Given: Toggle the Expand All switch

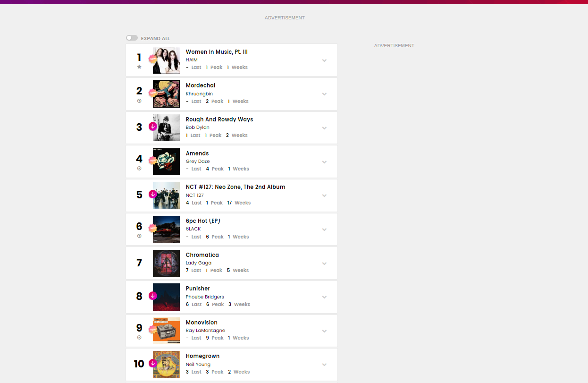Looking at the screenshot, I should (132, 38).
